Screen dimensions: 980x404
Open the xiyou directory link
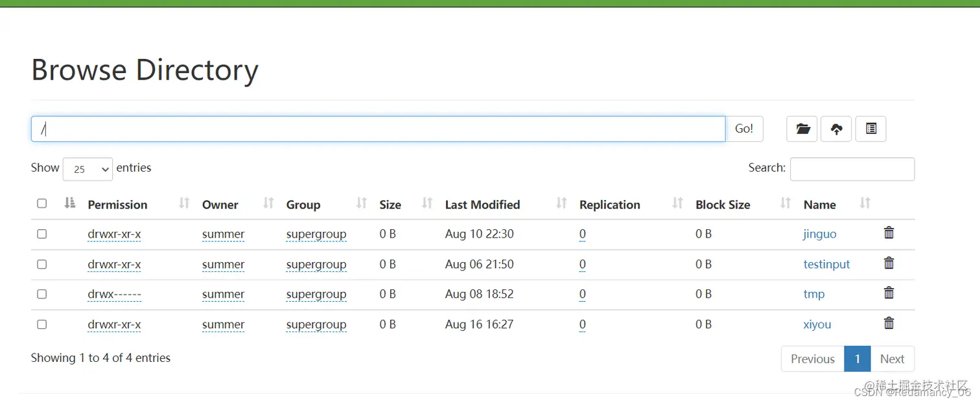tap(817, 324)
